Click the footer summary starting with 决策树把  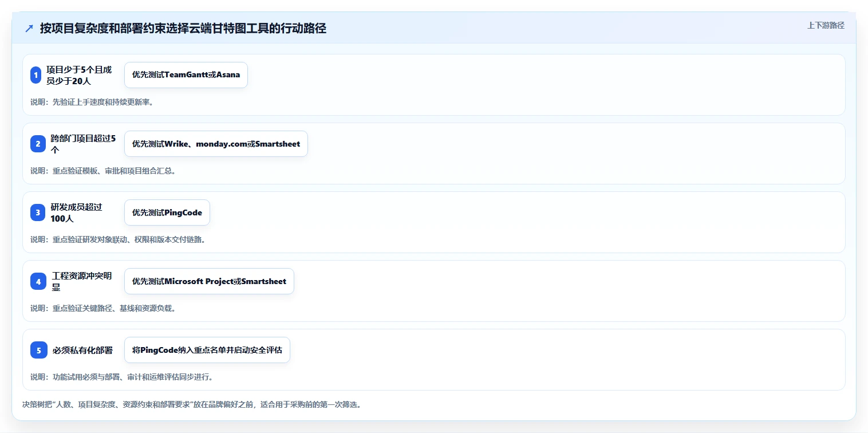[x=192, y=404]
